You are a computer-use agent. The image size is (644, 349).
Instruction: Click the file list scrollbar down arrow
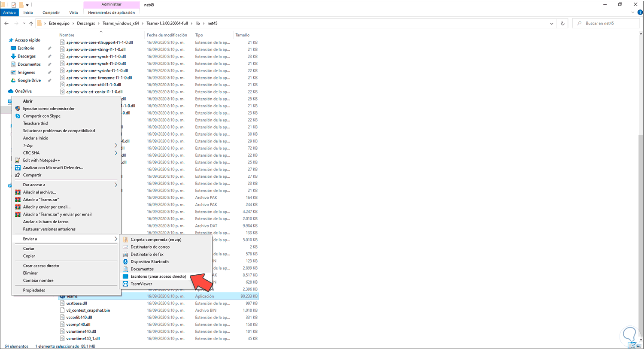click(x=641, y=340)
